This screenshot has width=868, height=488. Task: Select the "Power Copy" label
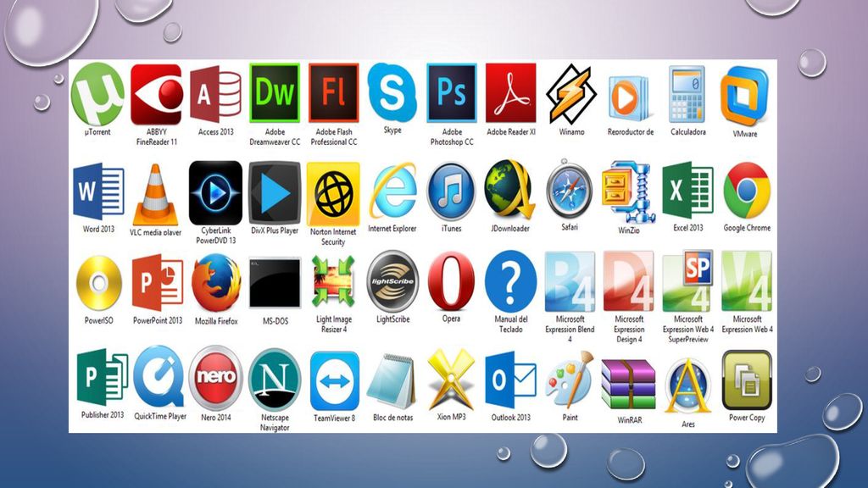[x=747, y=418]
